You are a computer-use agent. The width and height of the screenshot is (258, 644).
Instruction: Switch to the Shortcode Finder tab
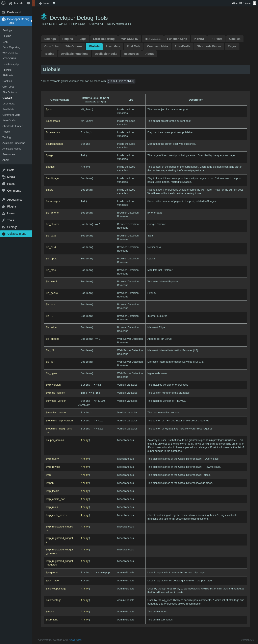[209, 46]
